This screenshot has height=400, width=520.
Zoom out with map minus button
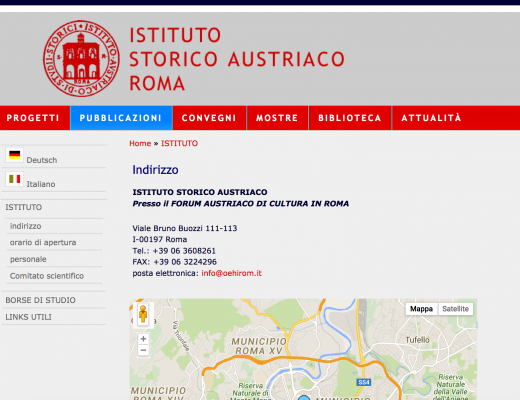pos(143,350)
